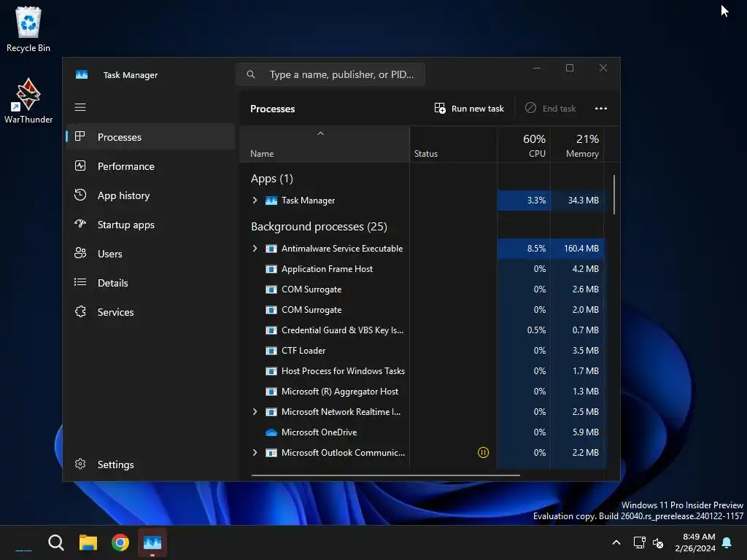
Task: Click Run new task button
Action: tap(469, 109)
